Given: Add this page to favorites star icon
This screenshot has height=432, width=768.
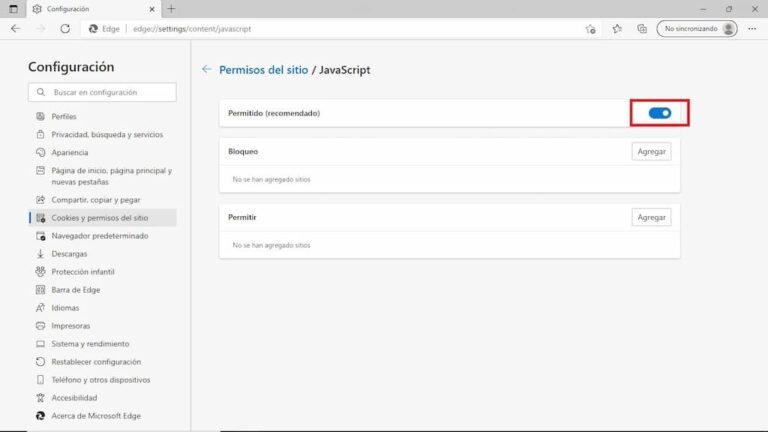Looking at the screenshot, I should (591, 29).
